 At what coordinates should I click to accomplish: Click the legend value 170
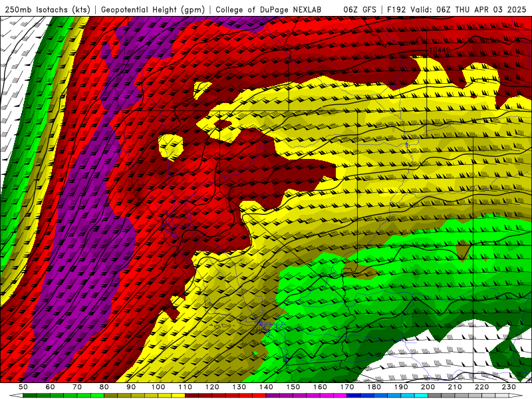(x=347, y=387)
